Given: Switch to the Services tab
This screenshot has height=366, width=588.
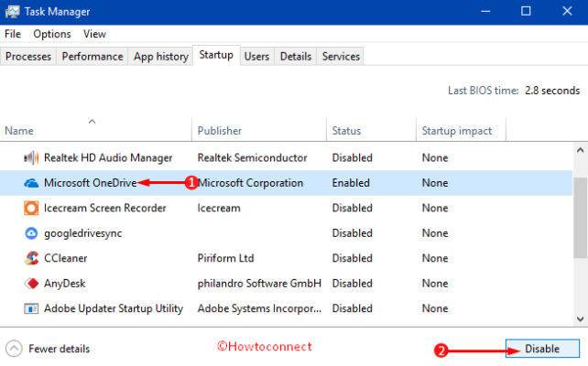Looking at the screenshot, I should tap(341, 57).
